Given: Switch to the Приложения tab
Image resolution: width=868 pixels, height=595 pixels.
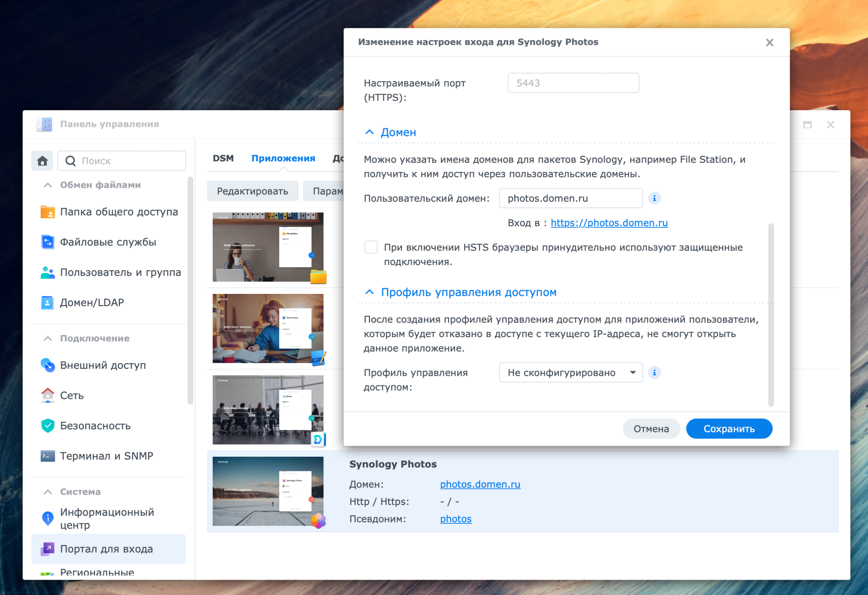Looking at the screenshot, I should [283, 158].
